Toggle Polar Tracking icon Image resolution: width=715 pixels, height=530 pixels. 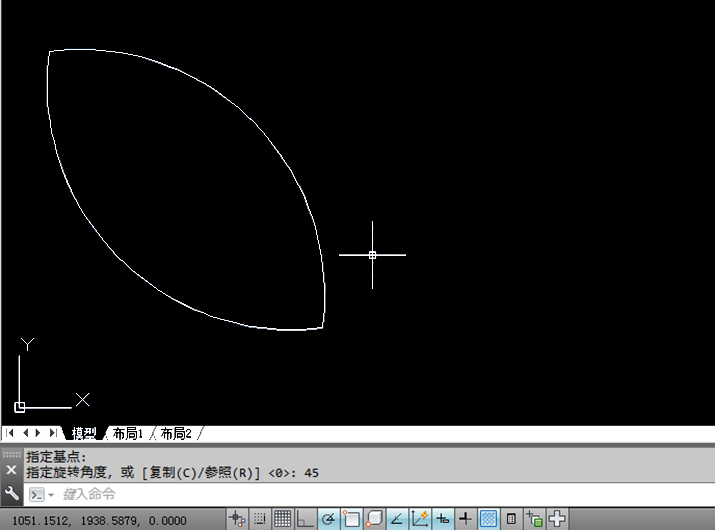328,519
